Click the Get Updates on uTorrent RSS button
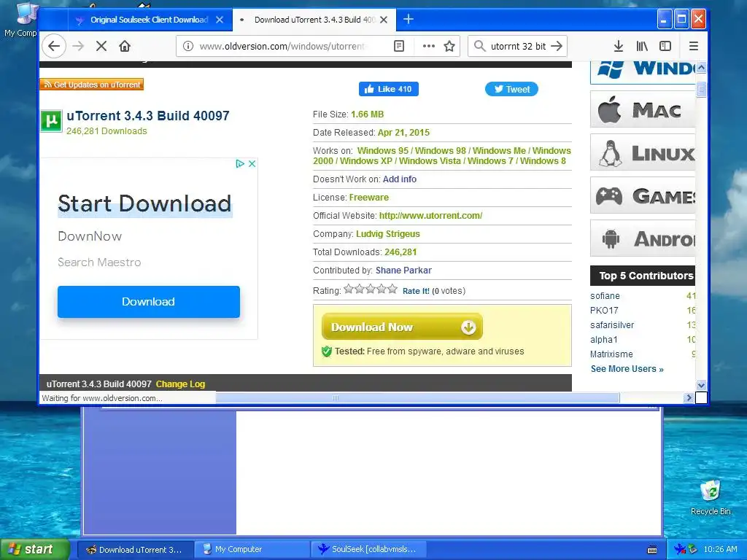This screenshot has height=560, width=747. click(x=92, y=85)
